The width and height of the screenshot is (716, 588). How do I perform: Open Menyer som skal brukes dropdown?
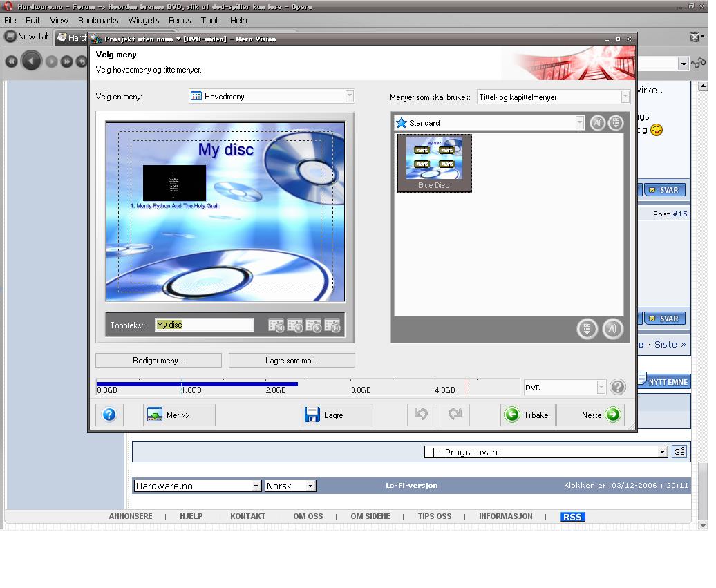coord(554,97)
